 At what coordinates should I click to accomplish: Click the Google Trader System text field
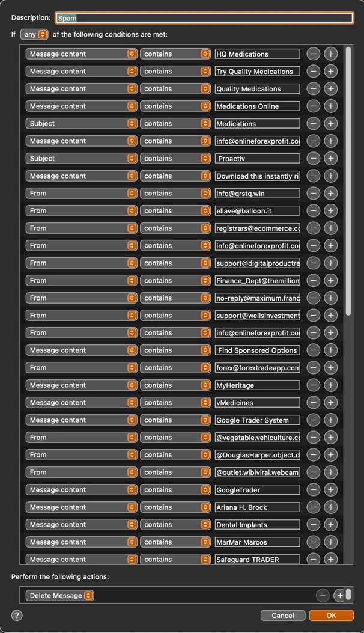pos(258,420)
